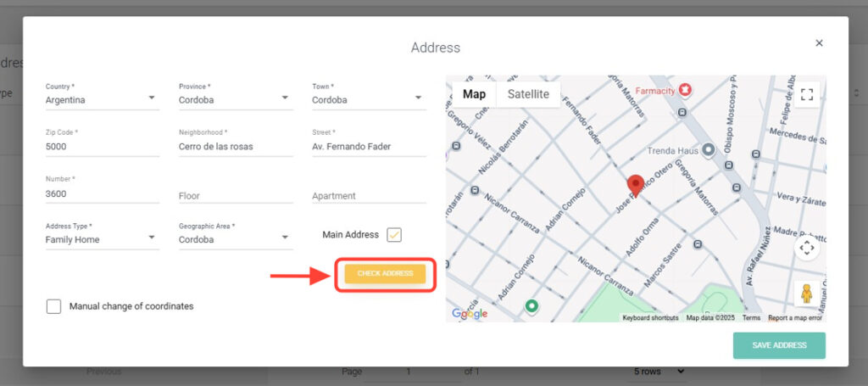868x386 pixels.
Task: Open the map camera controls button
Action: pyautogui.click(x=807, y=248)
